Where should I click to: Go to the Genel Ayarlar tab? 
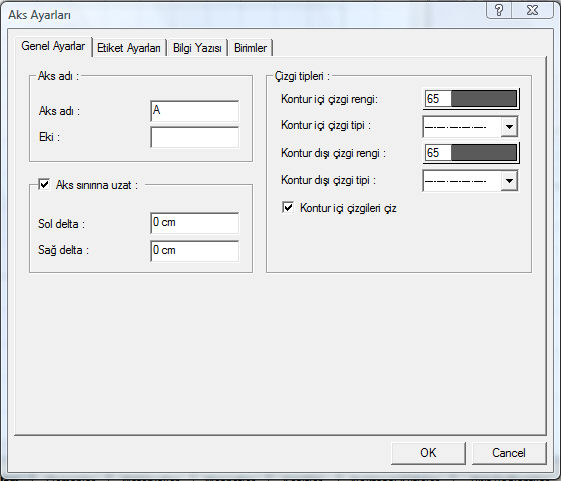point(53,46)
